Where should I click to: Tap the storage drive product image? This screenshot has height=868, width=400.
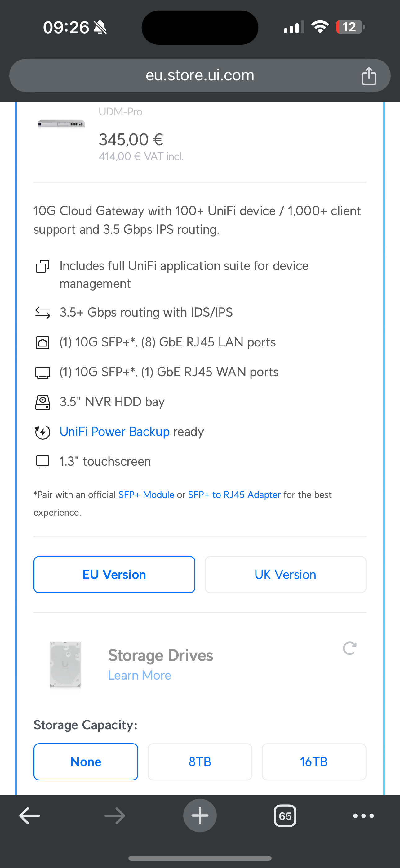click(x=65, y=664)
